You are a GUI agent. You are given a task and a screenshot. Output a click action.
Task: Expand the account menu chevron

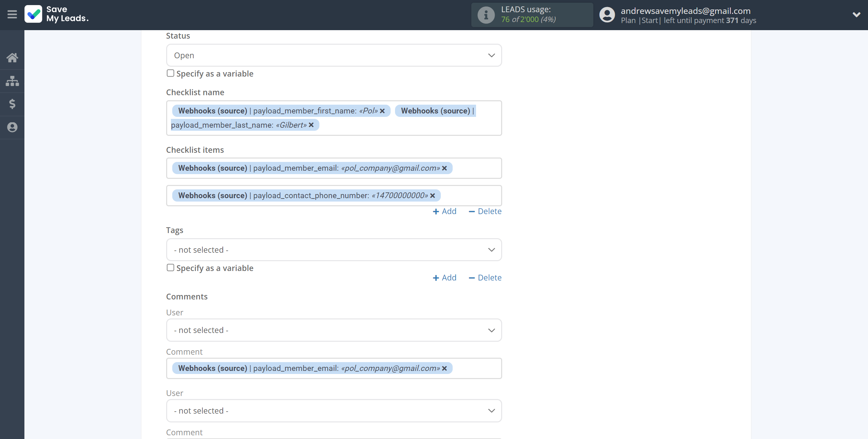856,15
